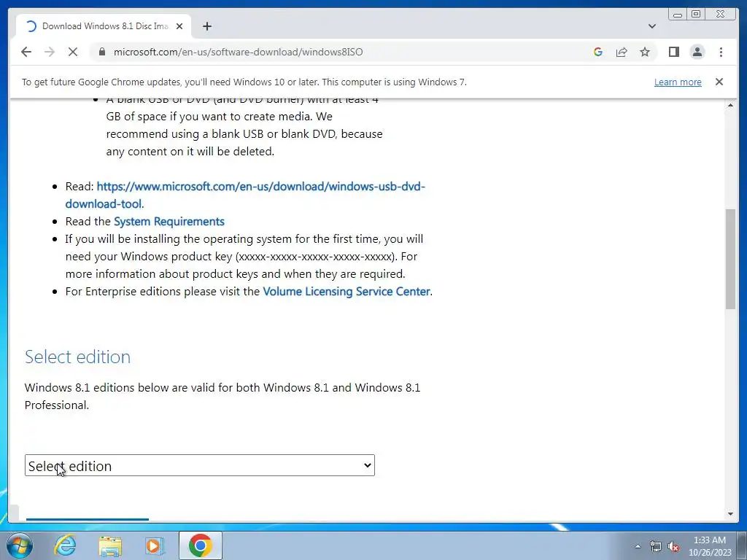Open the Chrome side panel
747x560 pixels.
[673, 52]
